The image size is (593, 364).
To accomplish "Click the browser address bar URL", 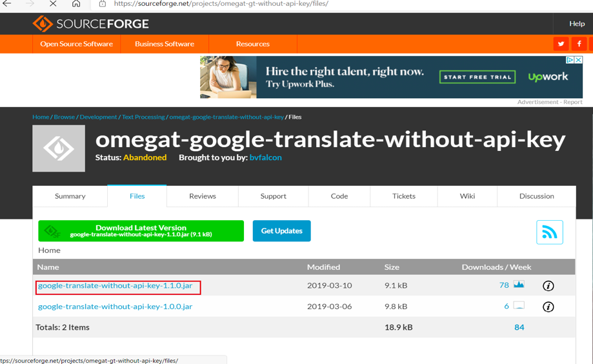I will (x=221, y=4).
